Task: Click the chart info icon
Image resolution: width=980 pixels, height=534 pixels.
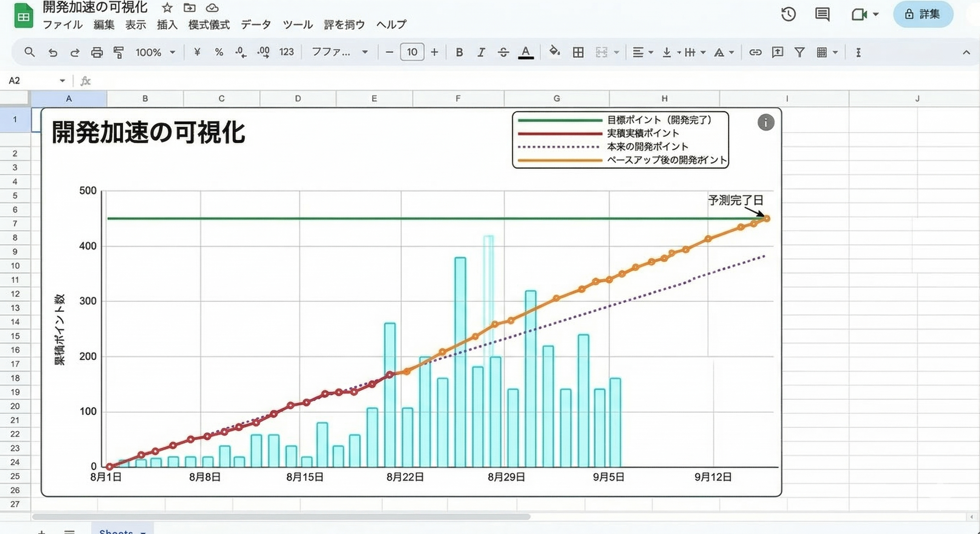Action: (x=766, y=122)
